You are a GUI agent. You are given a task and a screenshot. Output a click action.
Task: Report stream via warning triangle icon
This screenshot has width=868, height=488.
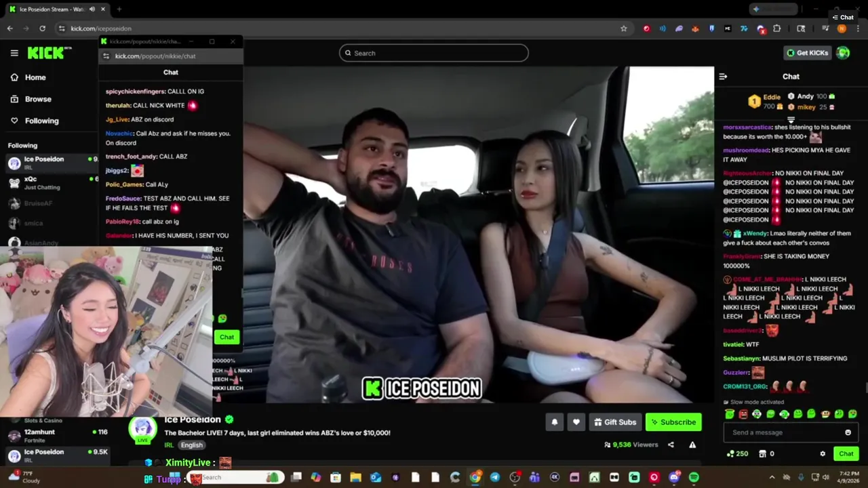point(692,445)
